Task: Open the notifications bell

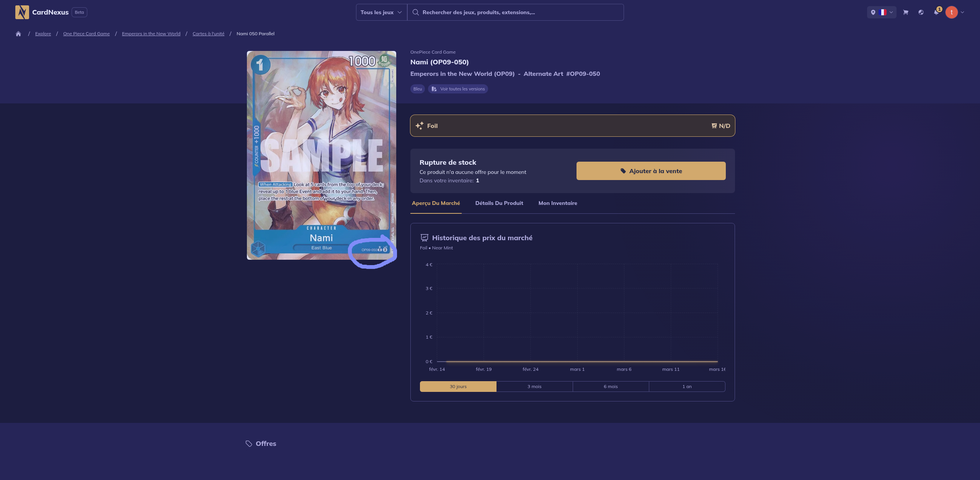Action: (x=936, y=12)
